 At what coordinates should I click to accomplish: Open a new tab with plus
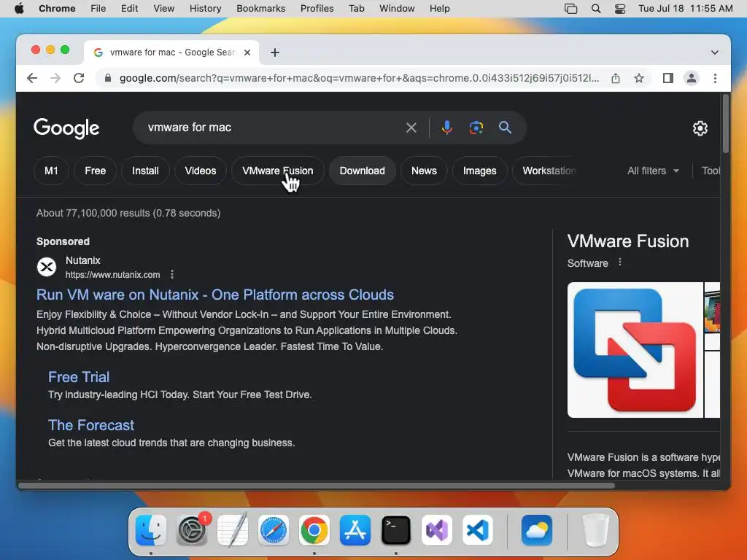point(275,52)
